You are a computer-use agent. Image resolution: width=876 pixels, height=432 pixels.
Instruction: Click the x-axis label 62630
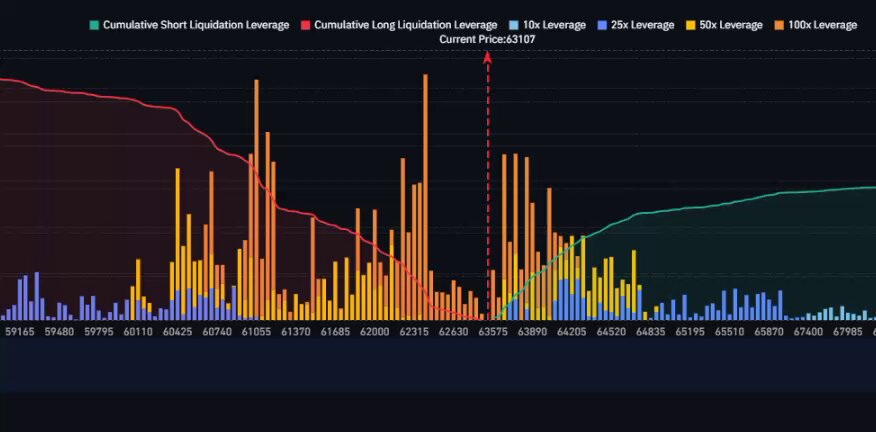point(454,331)
